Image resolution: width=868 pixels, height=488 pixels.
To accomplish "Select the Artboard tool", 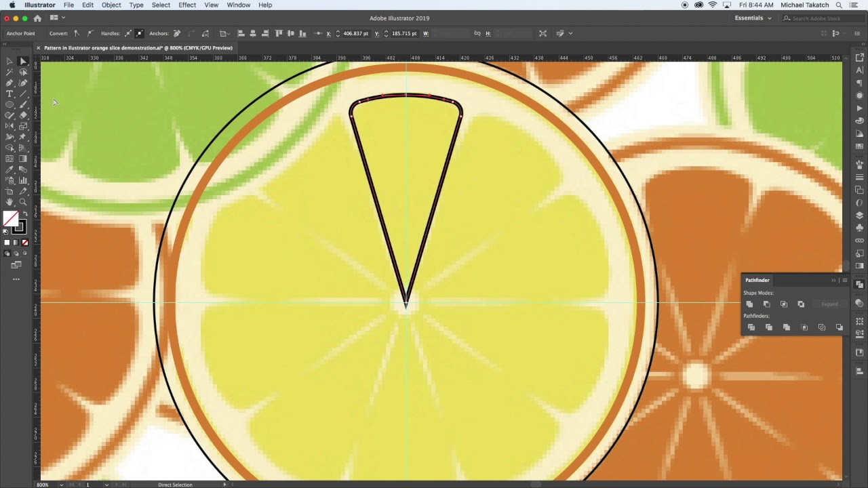I will (x=9, y=191).
